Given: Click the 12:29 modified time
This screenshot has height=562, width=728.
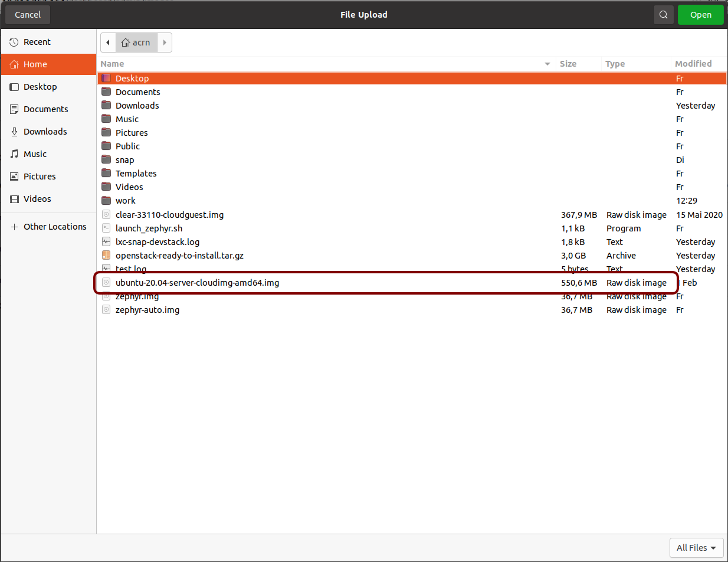Looking at the screenshot, I should [x=686, y=201].
